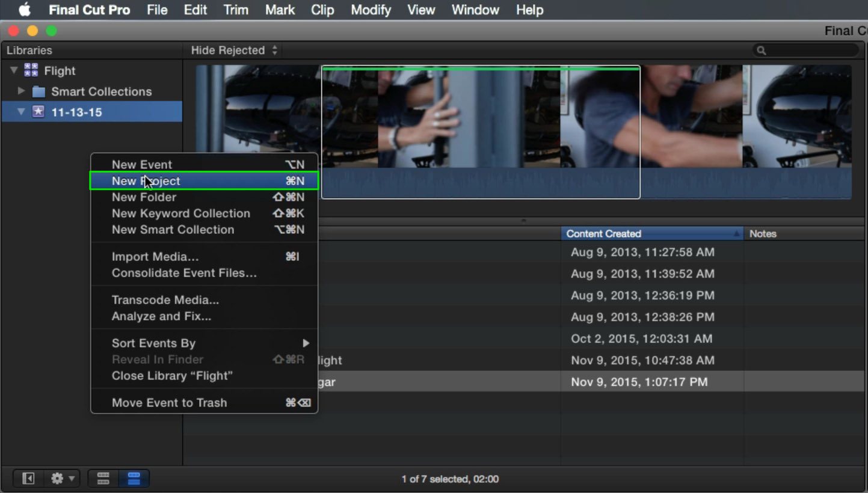This screenshot has width=868, height=493.
Task: Open the gear action pop-up menu
Action: (63, 479)
